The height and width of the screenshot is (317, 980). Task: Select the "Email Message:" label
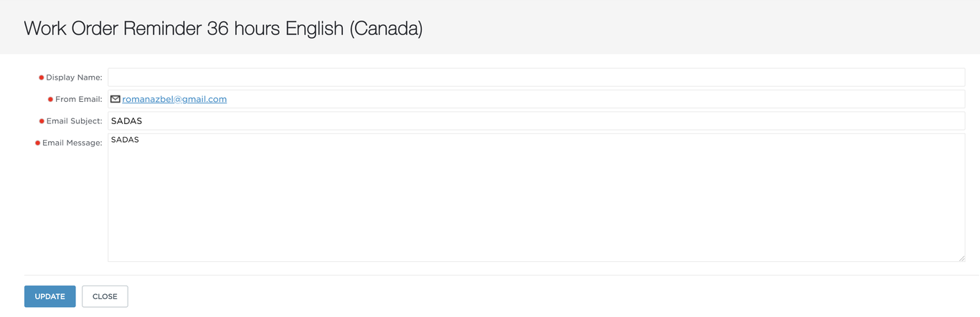click(x=72, y=143)
